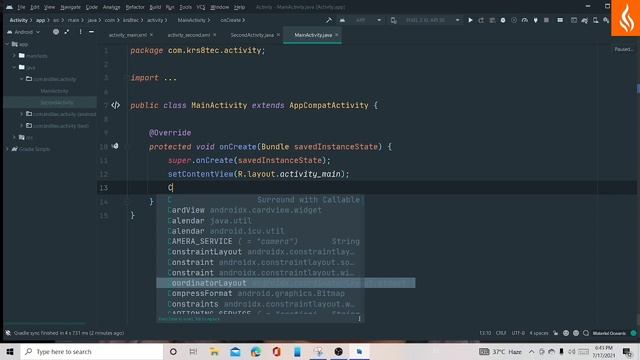
Task: Choose ConstraintLayout completion suggestion
Action: 260,252
